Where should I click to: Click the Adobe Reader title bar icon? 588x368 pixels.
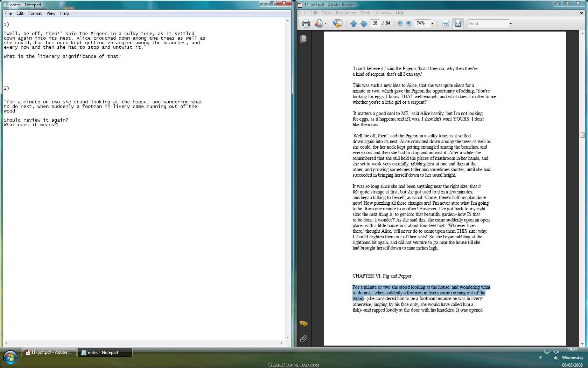click(x=300, y=5)
